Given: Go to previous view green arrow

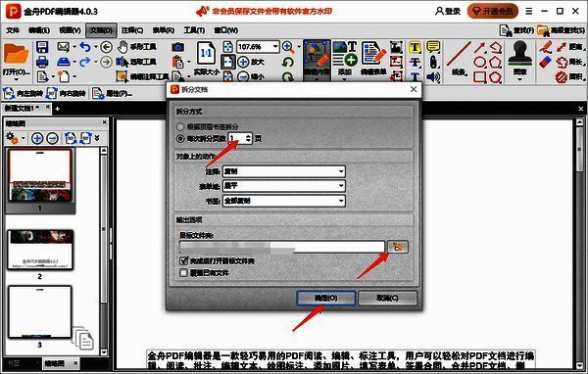Looking at the screenshot, I should tap(107, 47).
